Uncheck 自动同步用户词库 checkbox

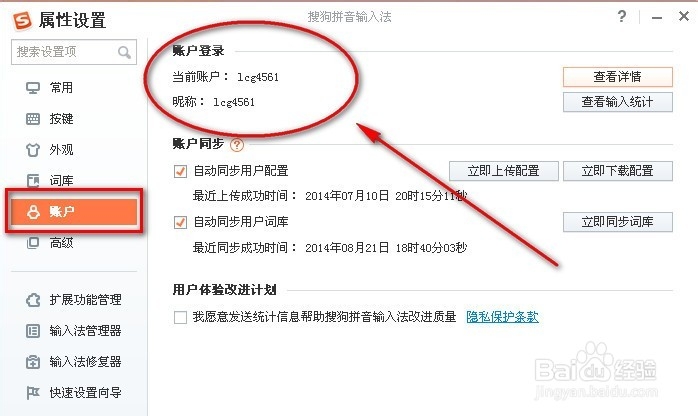click(x=180, y=222)
